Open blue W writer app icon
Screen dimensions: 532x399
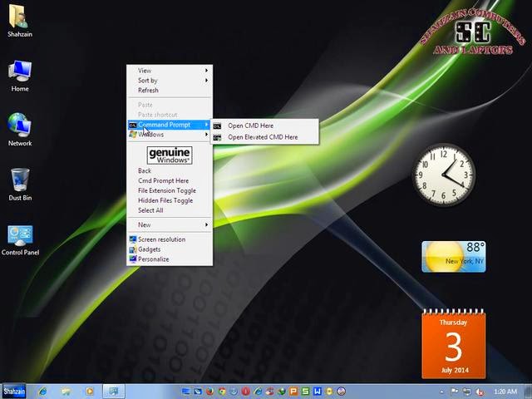pyautogui.click(x=318, y=392)
